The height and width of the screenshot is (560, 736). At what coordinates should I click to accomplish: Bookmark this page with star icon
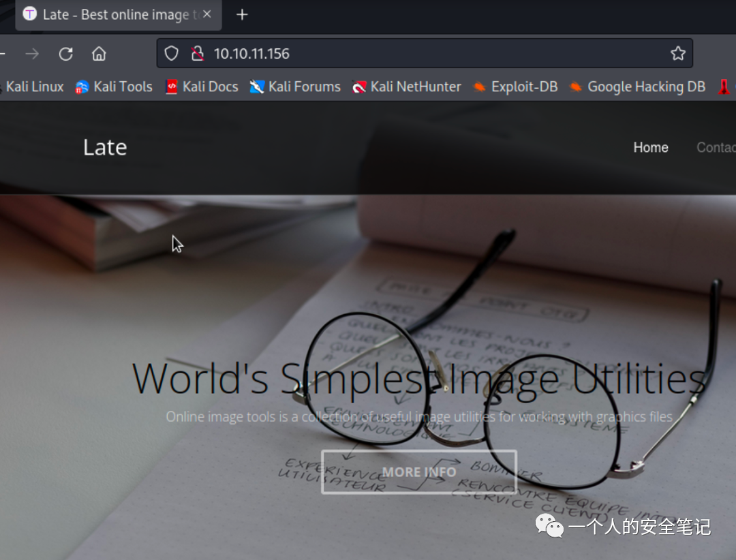click(x=678, y=54)
